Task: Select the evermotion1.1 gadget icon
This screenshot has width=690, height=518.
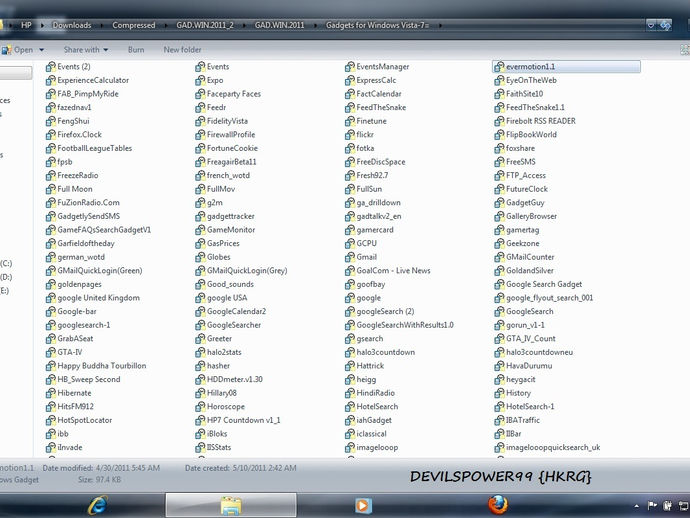Action: click(499, 66)
